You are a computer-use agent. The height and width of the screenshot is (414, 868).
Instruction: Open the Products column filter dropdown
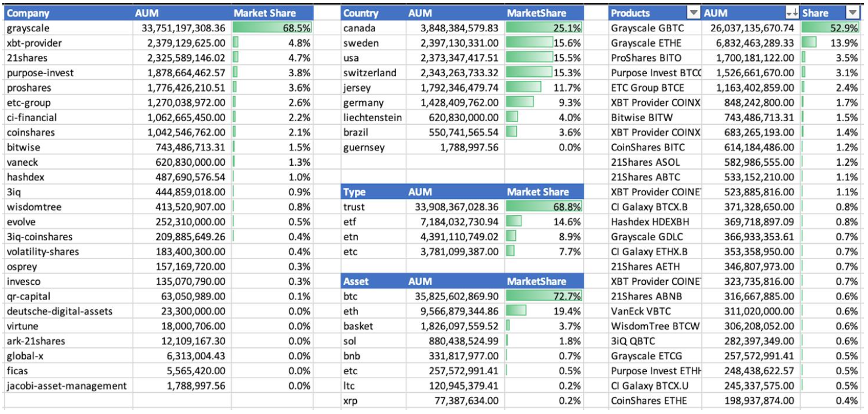tap(694, 13)
